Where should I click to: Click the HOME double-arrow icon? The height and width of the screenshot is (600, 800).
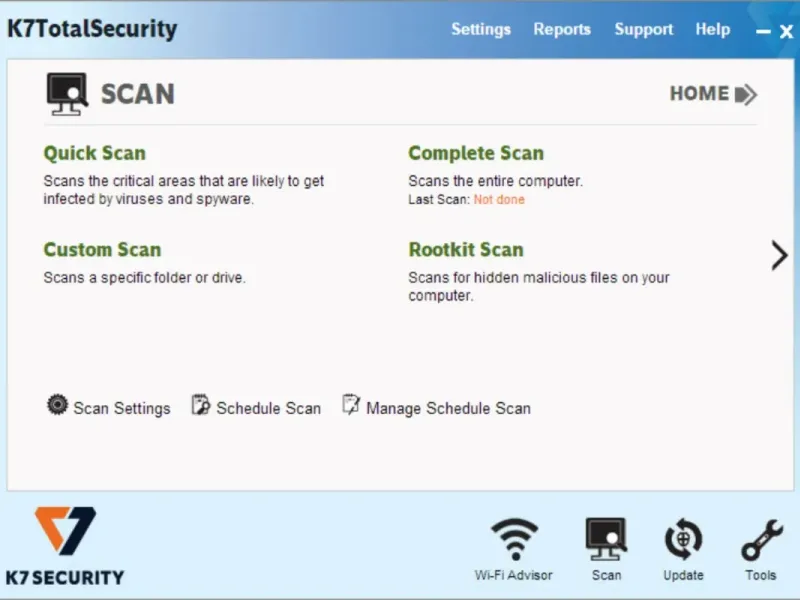click(x=745, y=94)
